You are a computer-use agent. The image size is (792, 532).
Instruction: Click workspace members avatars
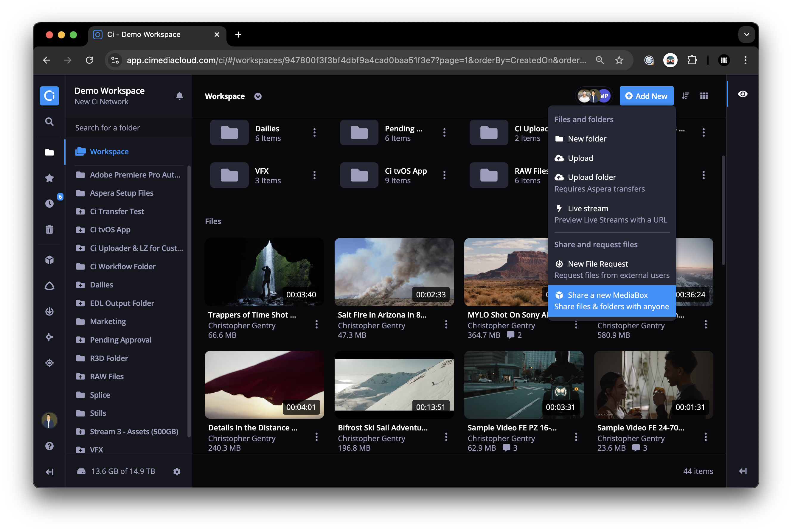coord(594,96)
